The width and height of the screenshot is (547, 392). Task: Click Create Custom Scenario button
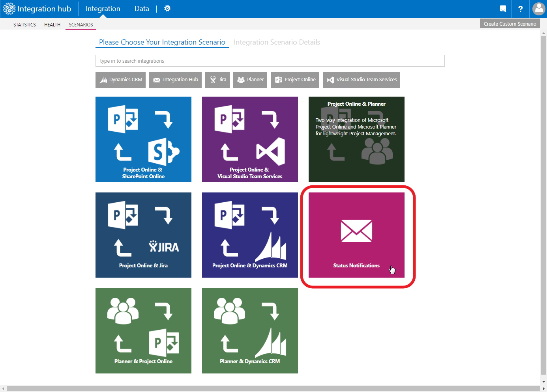tap(510, 24)
